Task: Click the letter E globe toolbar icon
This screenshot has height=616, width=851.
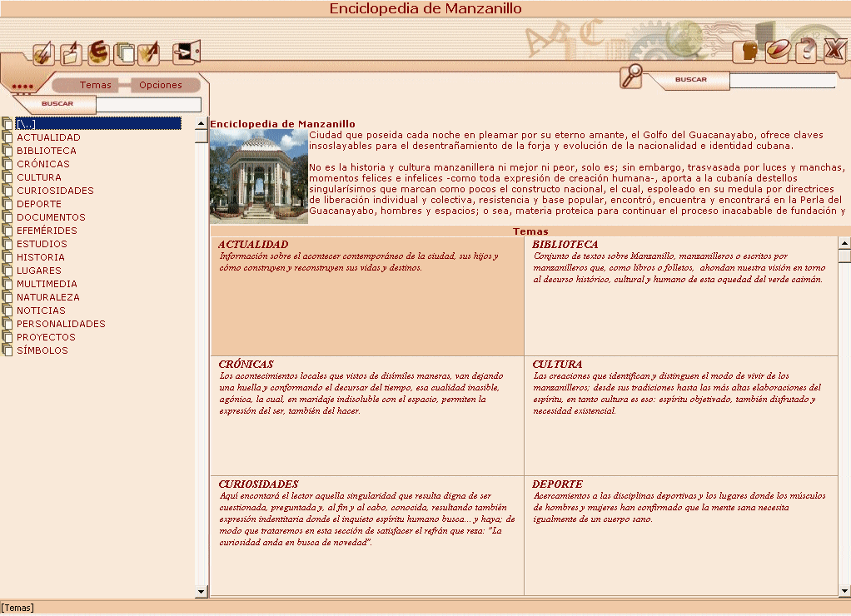Action: [98, 52]
